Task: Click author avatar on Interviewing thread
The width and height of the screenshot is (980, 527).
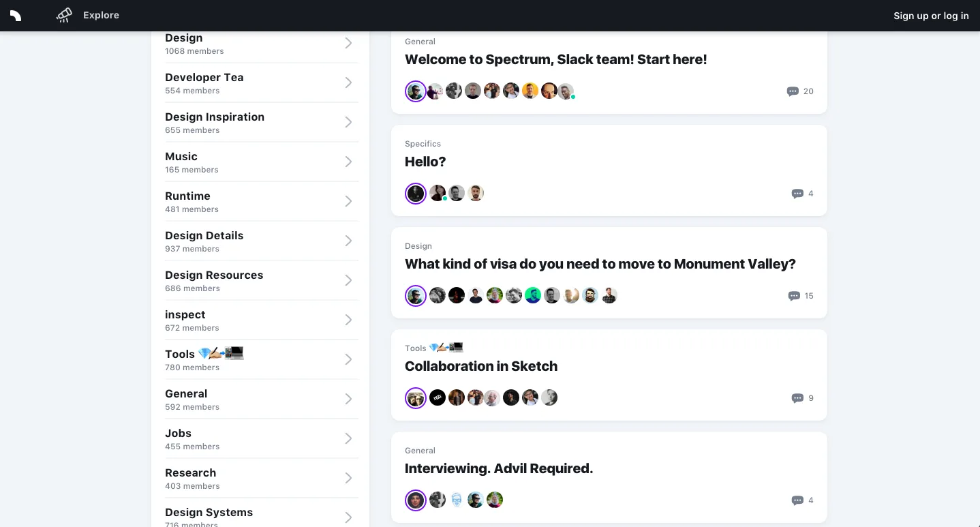Action: click(x=416, y=500)
